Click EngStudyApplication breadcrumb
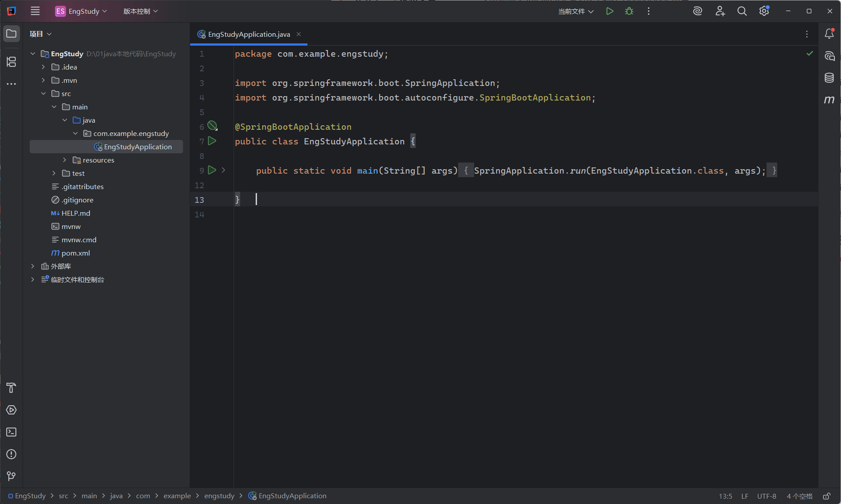841x504 pixels. (288, 496)
